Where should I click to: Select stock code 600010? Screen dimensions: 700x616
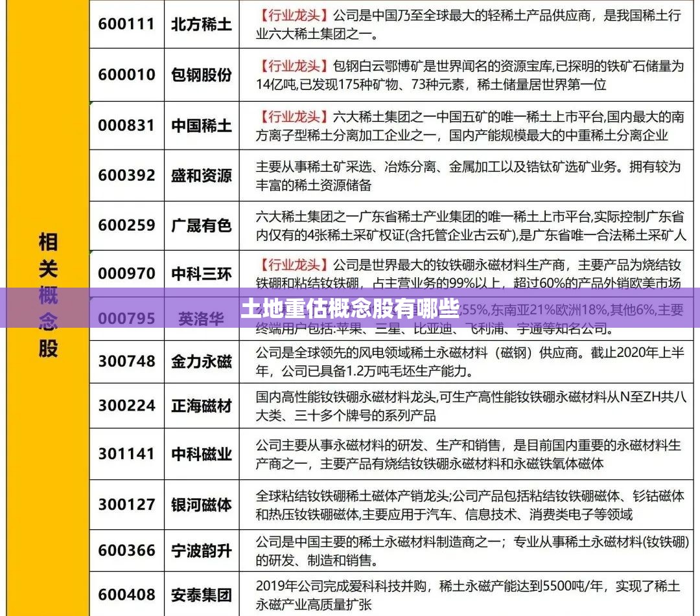(x=126, y=74)
